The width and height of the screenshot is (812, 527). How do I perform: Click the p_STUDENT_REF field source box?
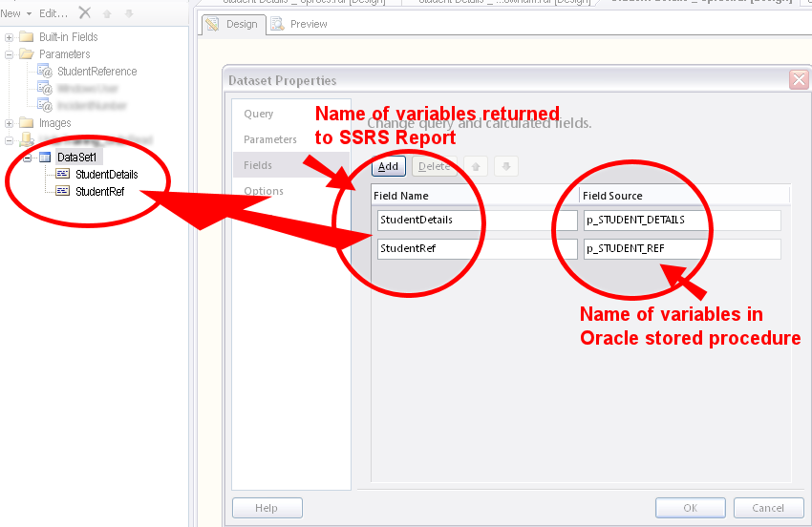point(681,249)
